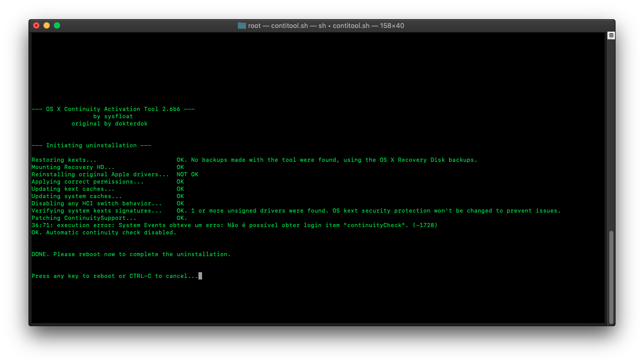Image resolution: width=644 pixels, height=364 pixels.
Task: Click "OK. Automatic continuity check disabled." line
Action: click(x=104, y=232)
